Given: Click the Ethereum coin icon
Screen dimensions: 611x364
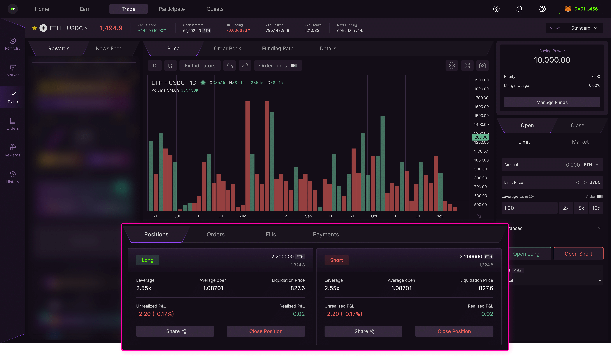Looking at the screenshot, I should pos(43,28).
